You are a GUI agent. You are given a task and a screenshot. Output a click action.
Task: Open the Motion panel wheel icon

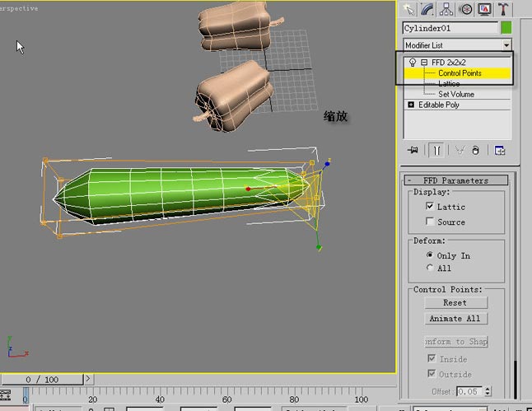(x=465, y=9)
